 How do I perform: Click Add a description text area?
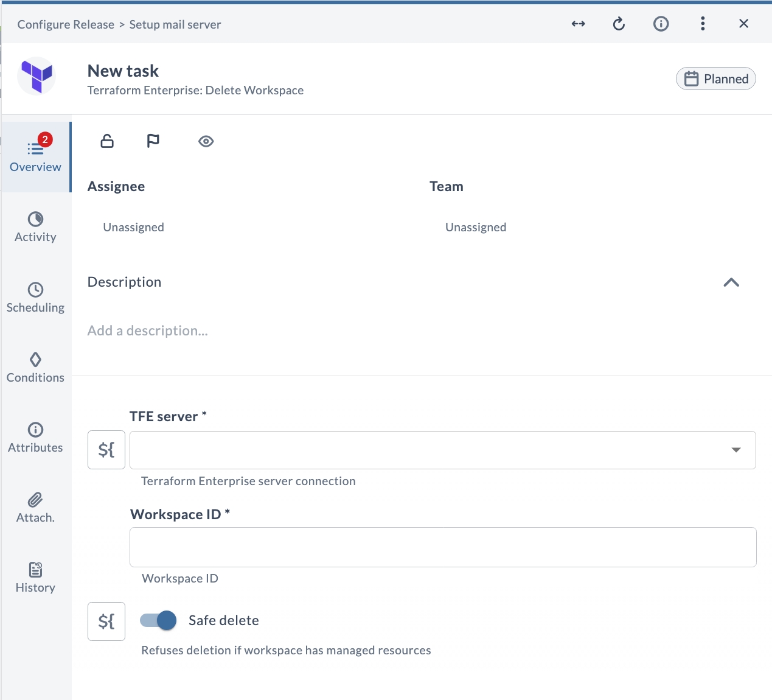148,331
